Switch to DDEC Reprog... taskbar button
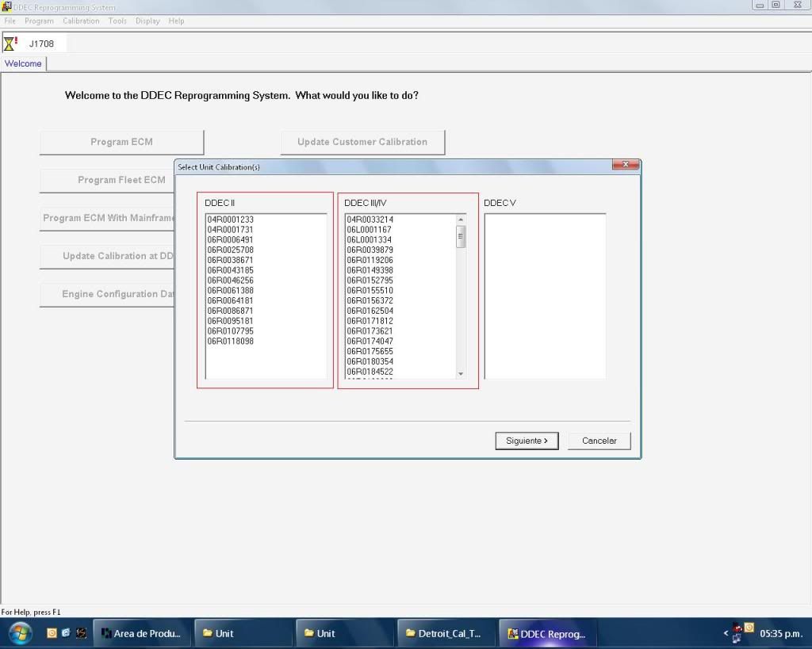 click(547, 633)
